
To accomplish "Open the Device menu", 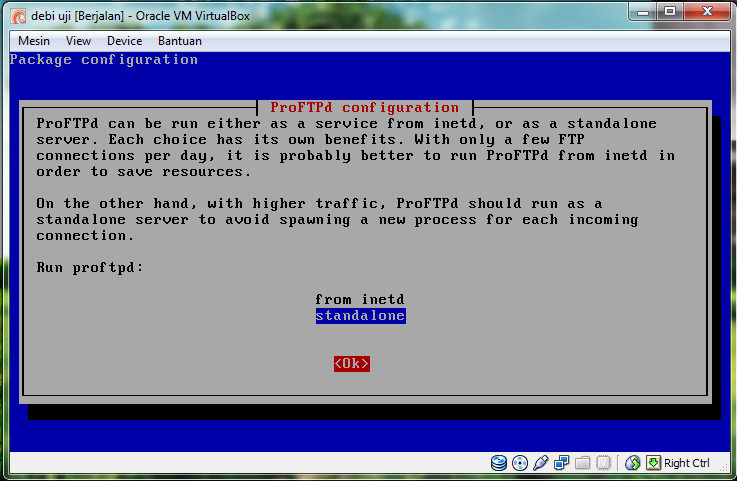I will point(125,41).
